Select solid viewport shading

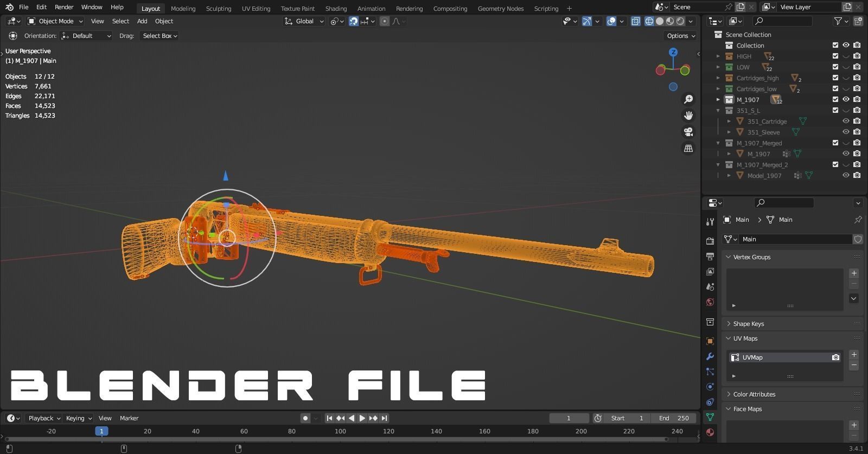pyautogui.click(x=660, y=21)
